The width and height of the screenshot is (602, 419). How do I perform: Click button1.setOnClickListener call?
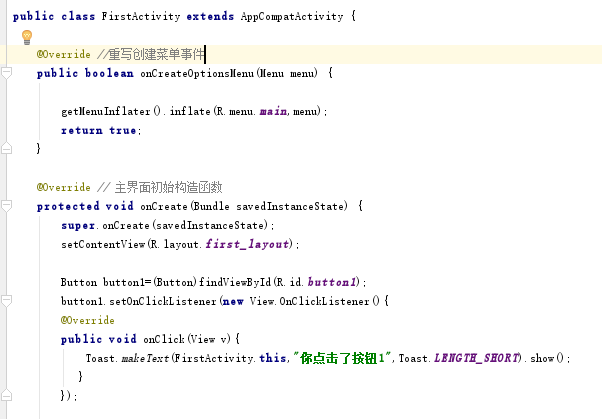139,301
